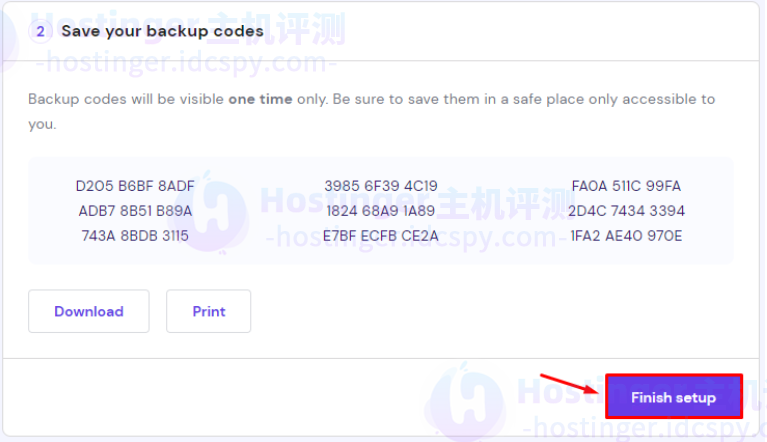The height and width of the screenshot is (442, 767).
Task: Click the bold 'one time' text
Action: point(260,99)
